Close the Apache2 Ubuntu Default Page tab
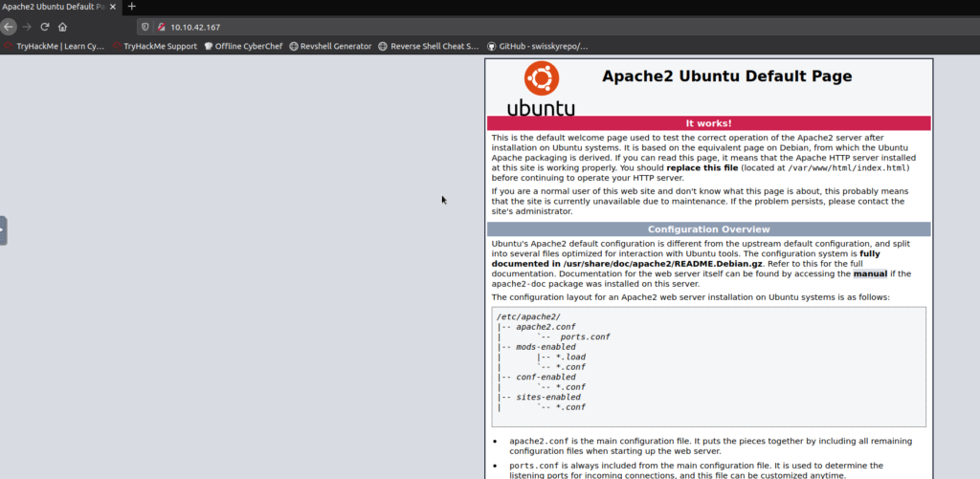 [x=115, y=7]
